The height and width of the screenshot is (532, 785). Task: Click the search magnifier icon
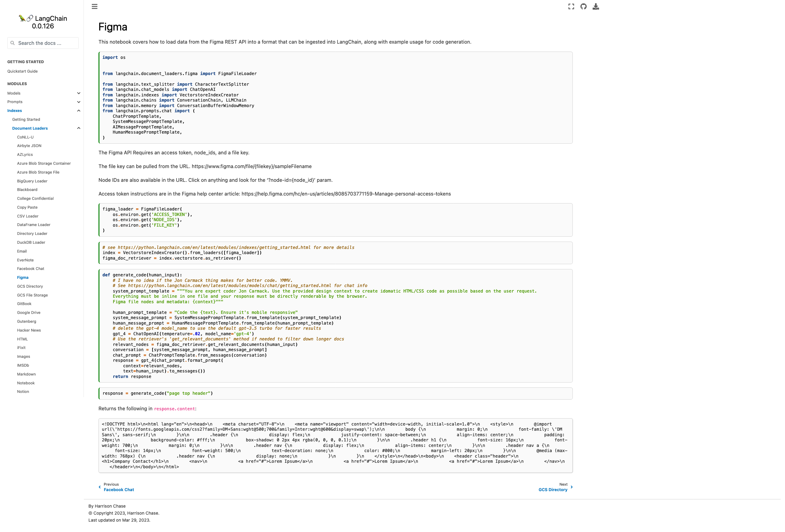pos(13,43)
